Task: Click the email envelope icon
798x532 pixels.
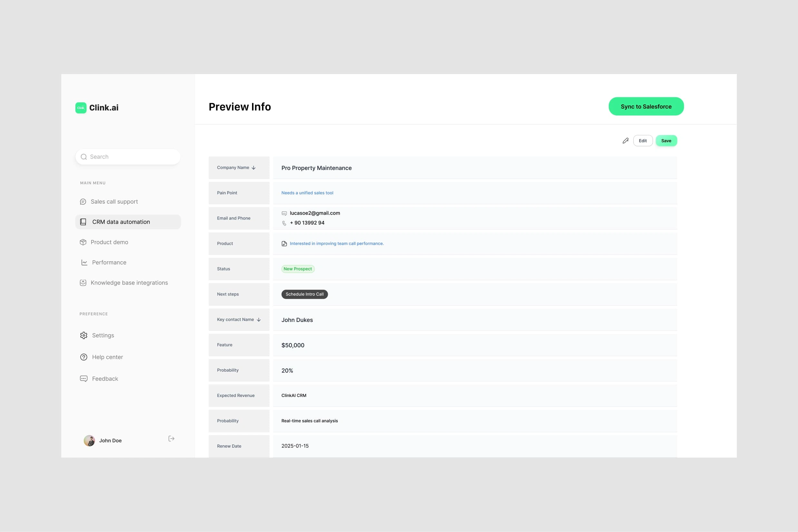Action: [x=284, y=213]
